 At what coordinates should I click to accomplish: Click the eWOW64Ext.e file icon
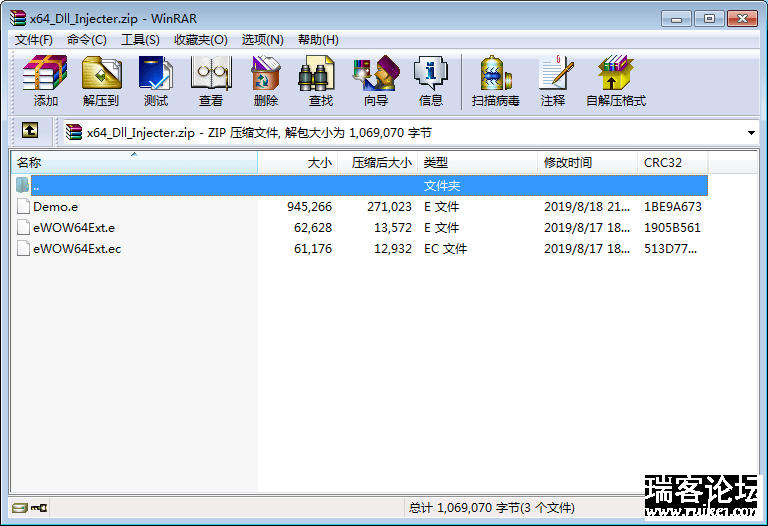pyautogui.click(x=23, y=227)
